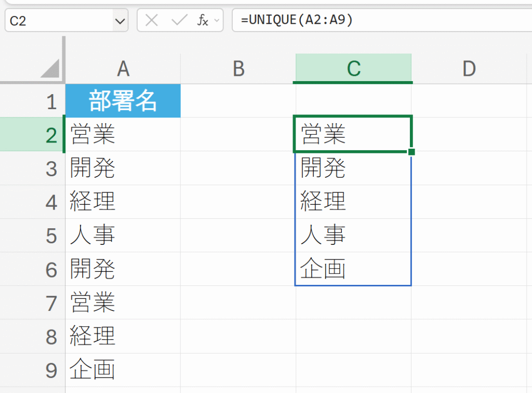This screenshot has height=393, width=532.
Task: Click cell A5 containing 人事
Action: (x=123, y=235)
